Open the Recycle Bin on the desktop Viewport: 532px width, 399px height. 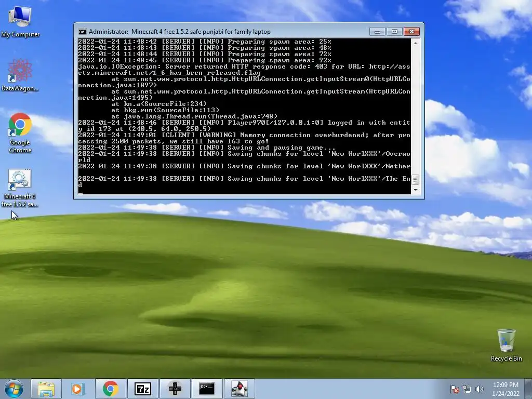pyautogui.click(x=506, y=345)
